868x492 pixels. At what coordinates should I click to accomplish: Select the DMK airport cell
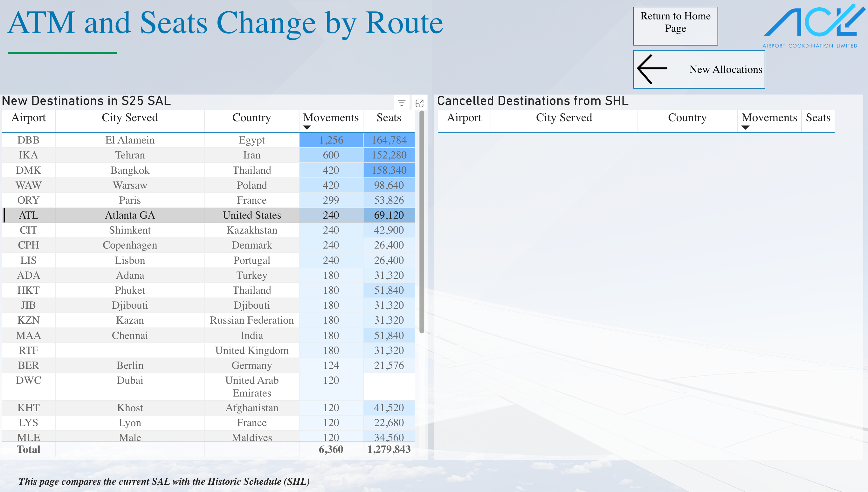click(x=28, y=170)
